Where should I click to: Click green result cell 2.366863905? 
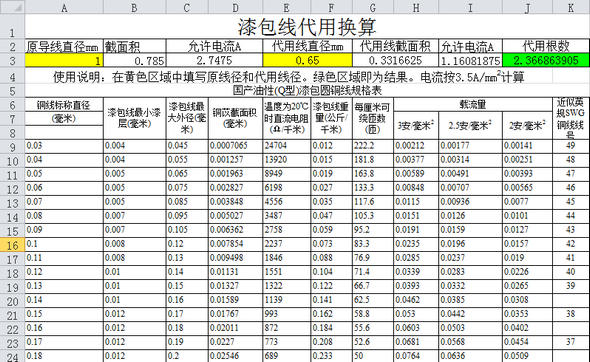point(546,60)
